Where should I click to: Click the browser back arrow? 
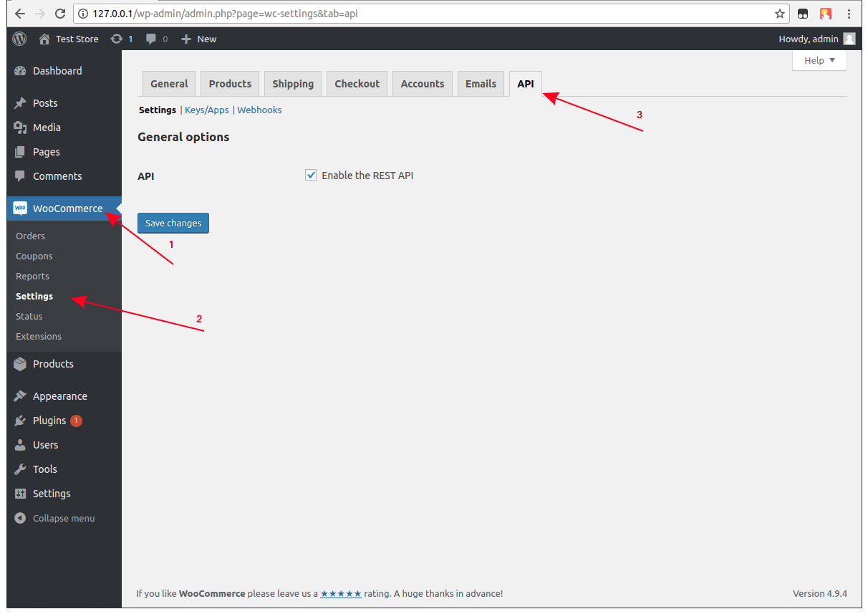[20, 14]
